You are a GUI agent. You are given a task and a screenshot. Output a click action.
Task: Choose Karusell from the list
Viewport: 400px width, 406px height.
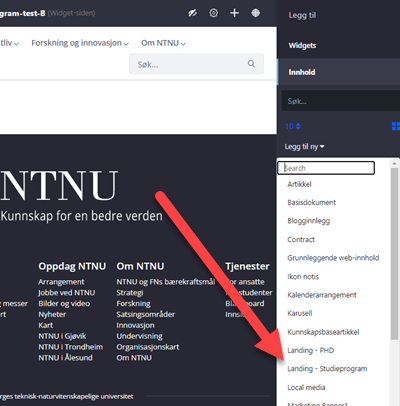click(x=300, y=313)
